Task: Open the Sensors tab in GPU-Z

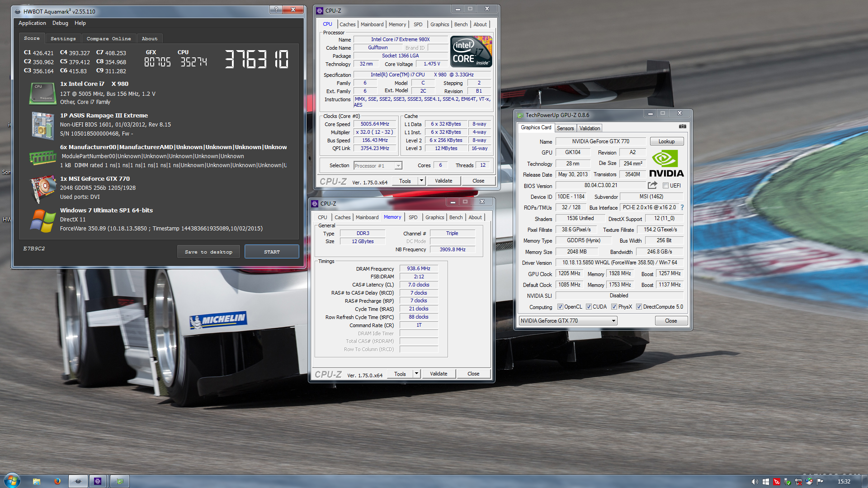Action: point(565,128)
